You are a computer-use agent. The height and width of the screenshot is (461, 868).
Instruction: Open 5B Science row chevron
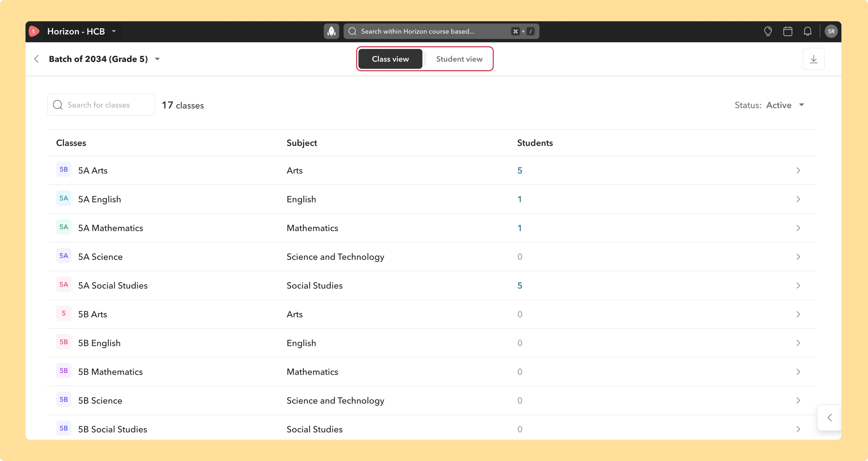click(798, 400)
